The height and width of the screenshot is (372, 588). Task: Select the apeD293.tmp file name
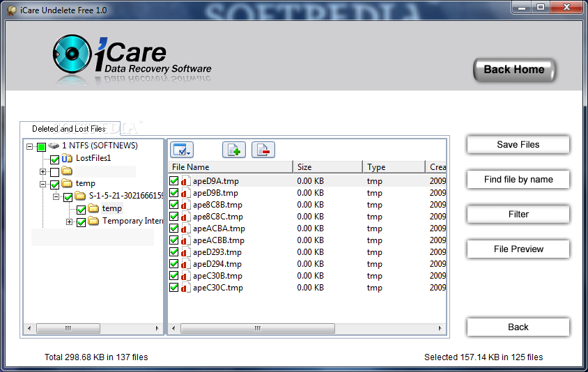point(217,252)
